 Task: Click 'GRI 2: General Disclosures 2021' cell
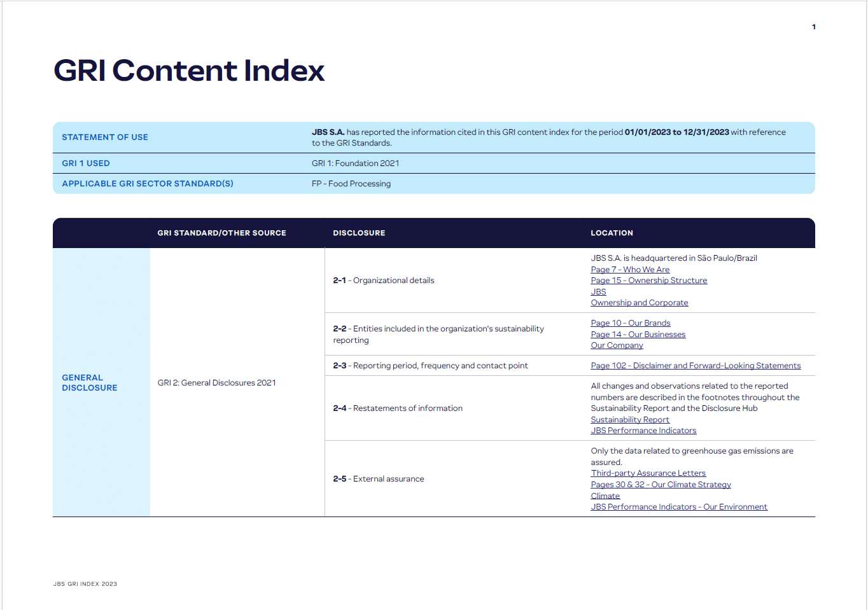(216, 383)
